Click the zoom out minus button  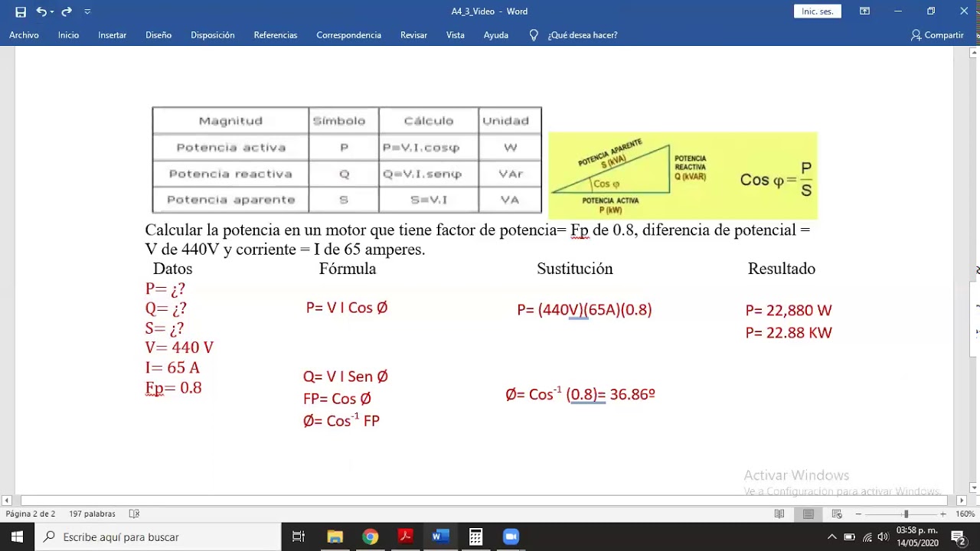click(x=858, y=514)
